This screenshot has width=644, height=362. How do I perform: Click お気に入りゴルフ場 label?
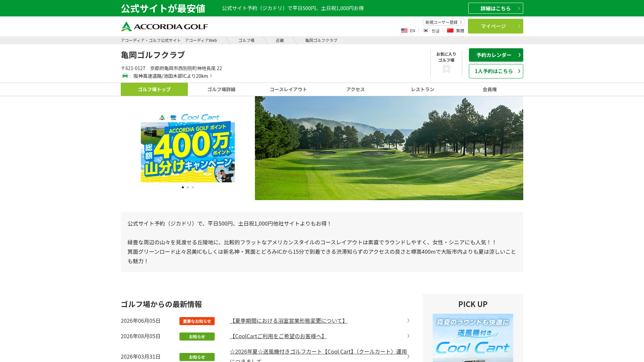(446, 57)
